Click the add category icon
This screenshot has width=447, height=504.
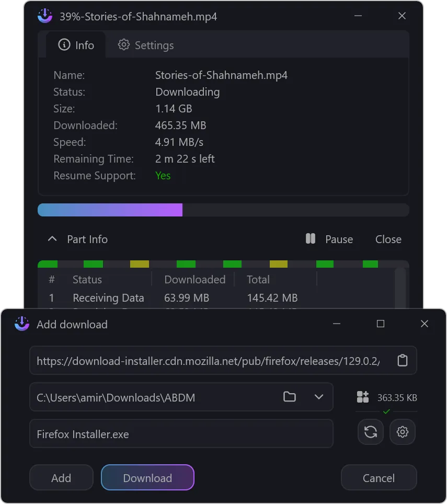point(363,397)
